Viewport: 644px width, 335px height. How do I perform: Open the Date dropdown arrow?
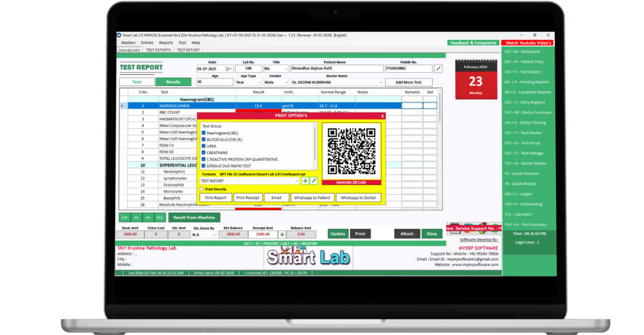click(231, 69)
